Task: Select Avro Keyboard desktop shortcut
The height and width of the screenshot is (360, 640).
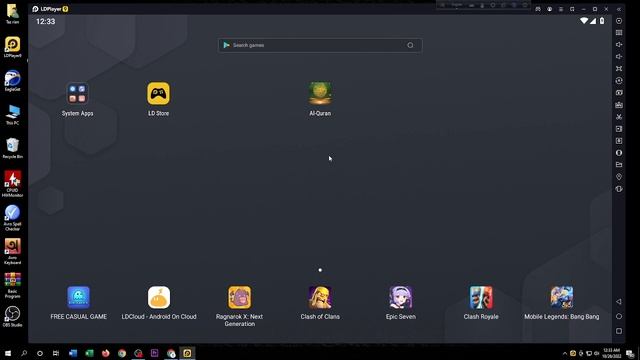Action: tap(13, 252)
